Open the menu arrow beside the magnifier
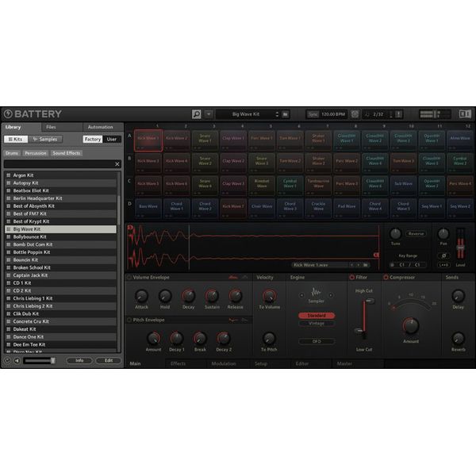This screenshot has height=476, width=476. tap(209, 114)
